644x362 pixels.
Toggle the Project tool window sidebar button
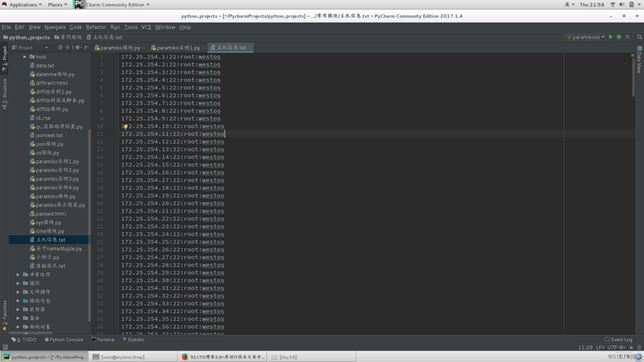[x=5, y=57]
